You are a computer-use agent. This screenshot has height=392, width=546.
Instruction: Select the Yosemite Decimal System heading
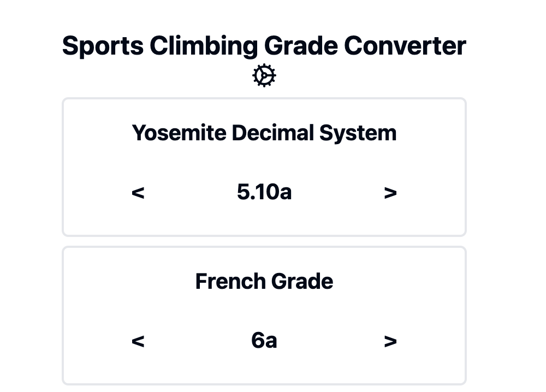pos(264,133)
